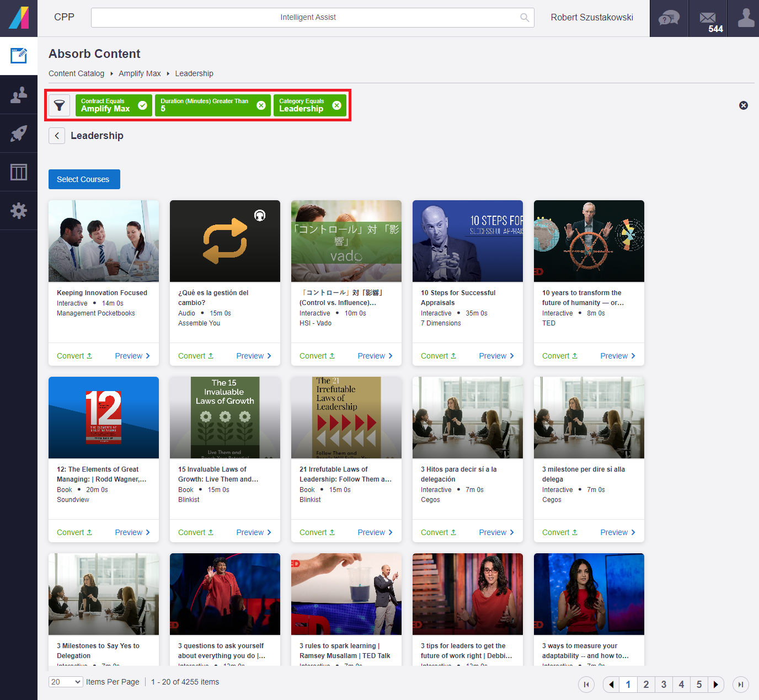The image size is (759, 700).
Task: Open the 10 Steps for Successful Appraisals thumbnail
Action: tap(468, 241)
